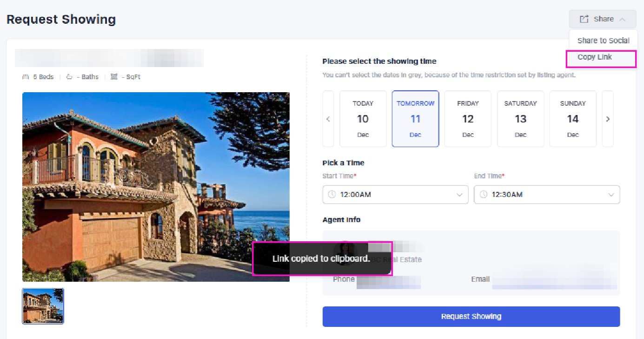Screen dimensions: 644x339
Task: Select Tomorrow Dec 11 date card
Action: 416,119
